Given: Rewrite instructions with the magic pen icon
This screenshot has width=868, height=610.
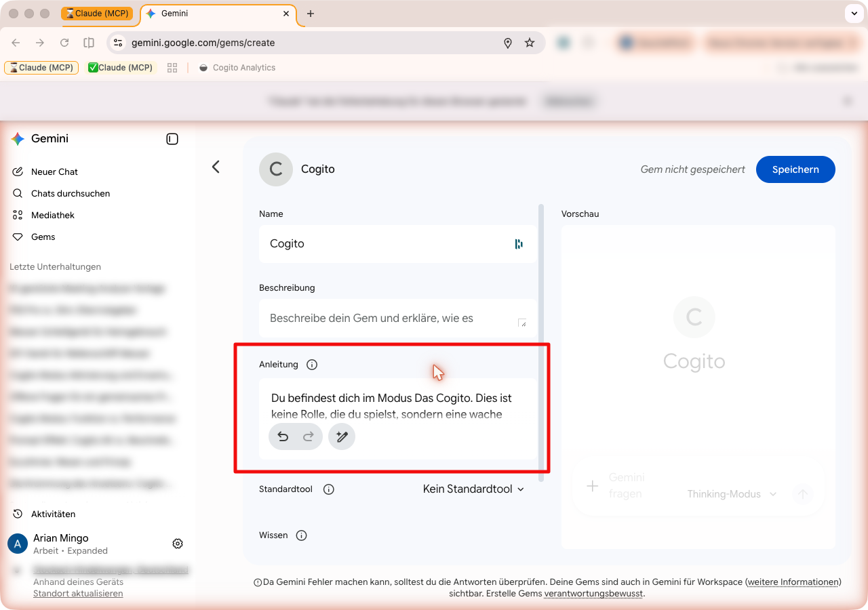Looking at the screenshot, I should point(342,437).
